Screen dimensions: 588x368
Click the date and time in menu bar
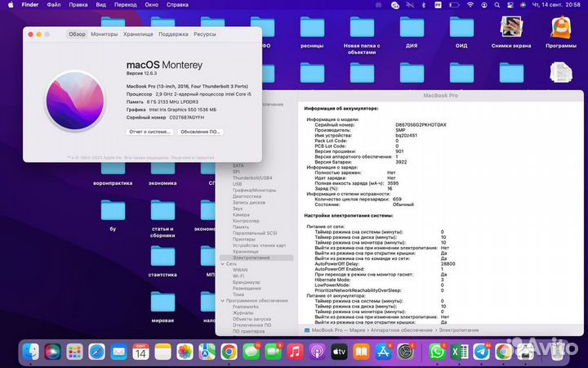tap(556, 5)
